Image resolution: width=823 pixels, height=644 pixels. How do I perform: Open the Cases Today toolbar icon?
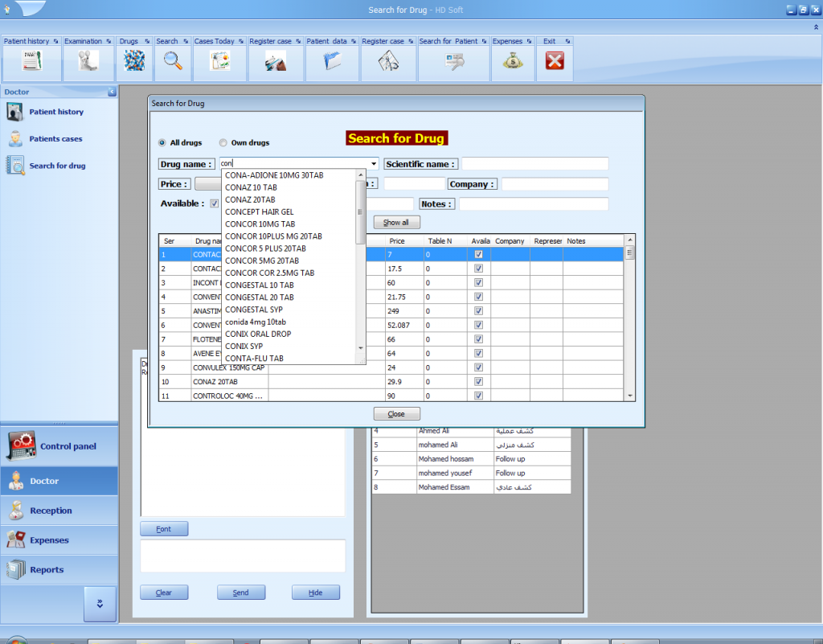(x=220, y=61)
